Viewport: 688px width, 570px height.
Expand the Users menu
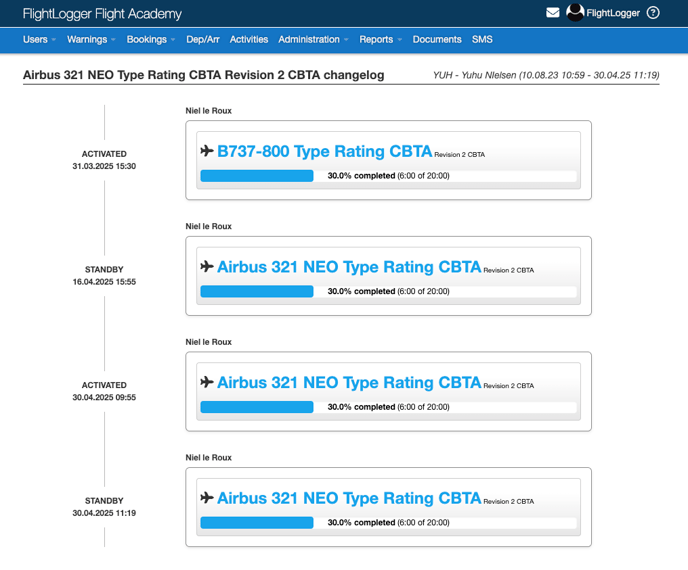(x=39, y=39)
